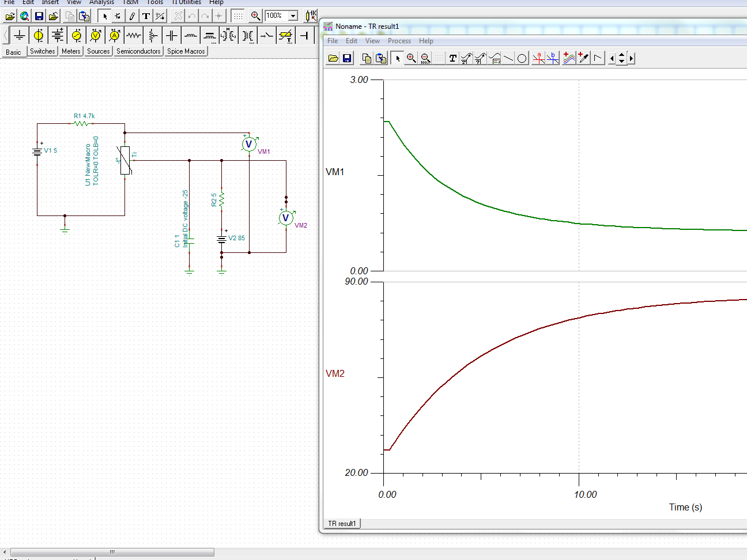Screen dimensions: 747x560
Task: Toggle the grid display in the TR result window
Action: (x=438, y=58)
